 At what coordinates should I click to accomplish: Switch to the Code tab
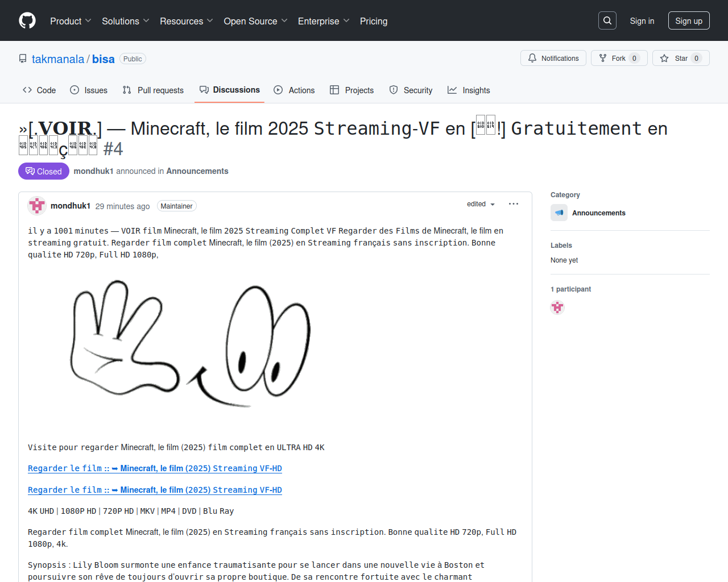[39, 90]
